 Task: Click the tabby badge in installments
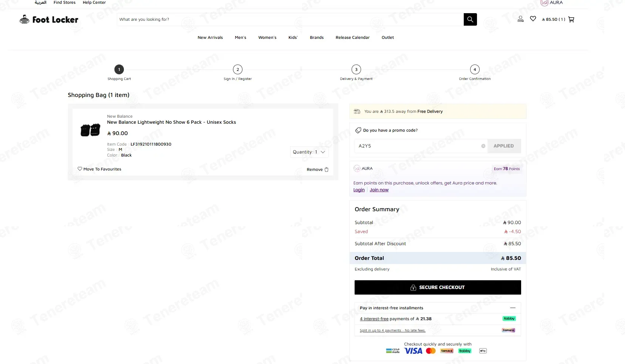pos(509,319)
